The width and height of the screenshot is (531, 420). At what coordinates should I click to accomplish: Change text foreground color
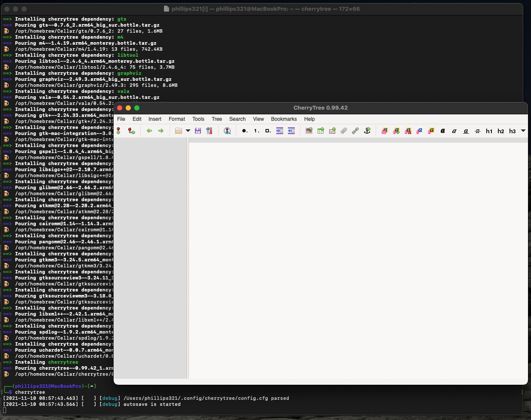(420, 131)
